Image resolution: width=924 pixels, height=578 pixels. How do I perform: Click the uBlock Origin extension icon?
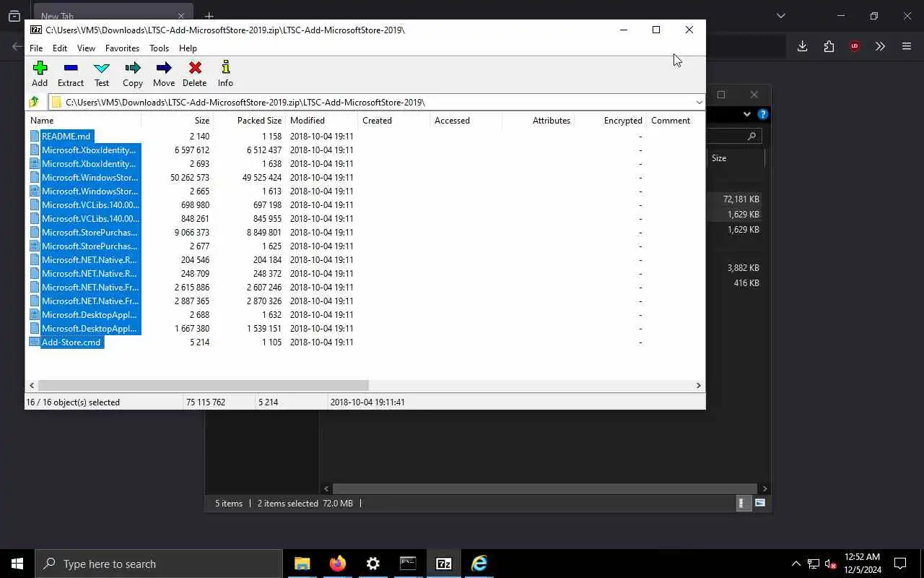[855, 46]
